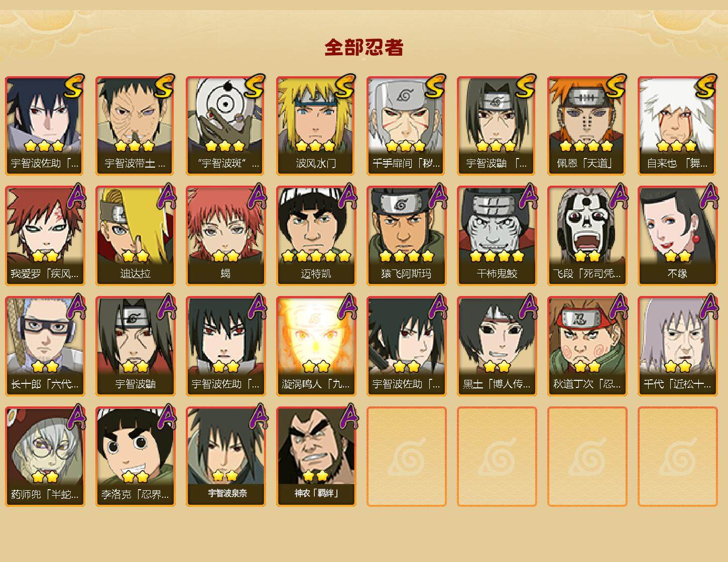Open the 猿飞阿斯玛 ninja card
The image size is (728, 562).
[406, 236]
